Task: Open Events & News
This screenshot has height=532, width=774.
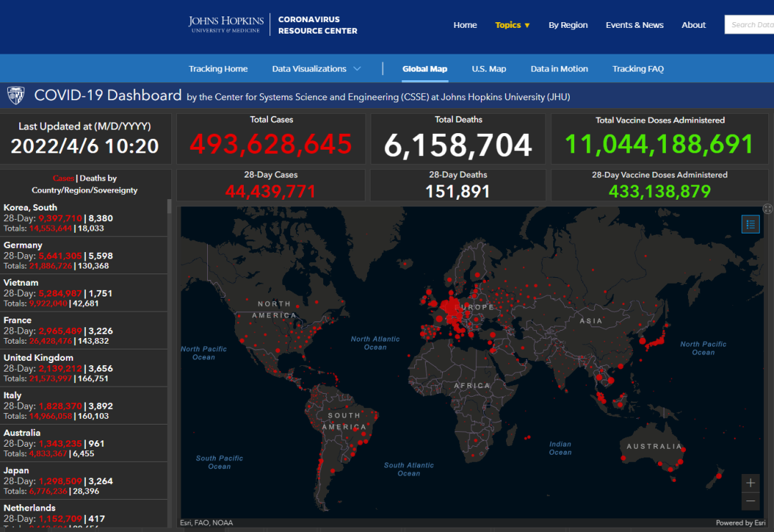Action: coord(634,24)
